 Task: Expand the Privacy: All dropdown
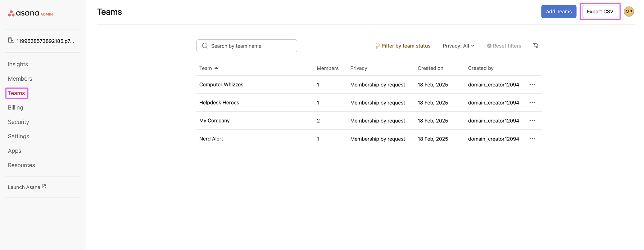pos(458,46)
